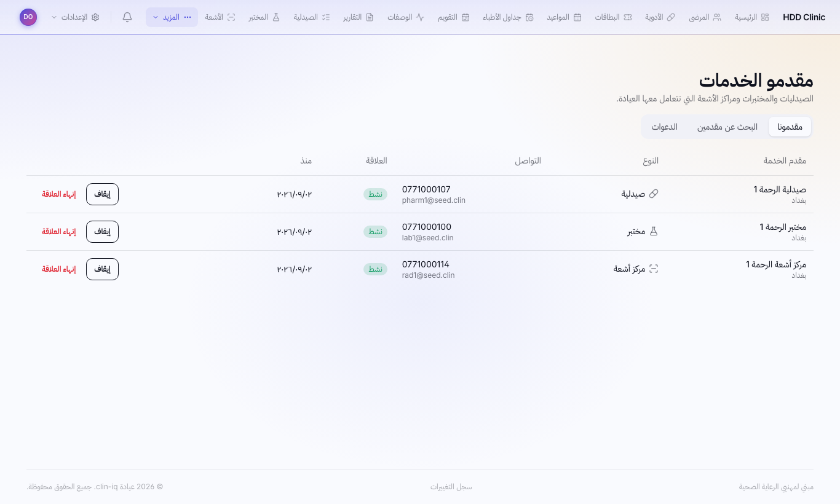Click phone number 0771000100

427,227
